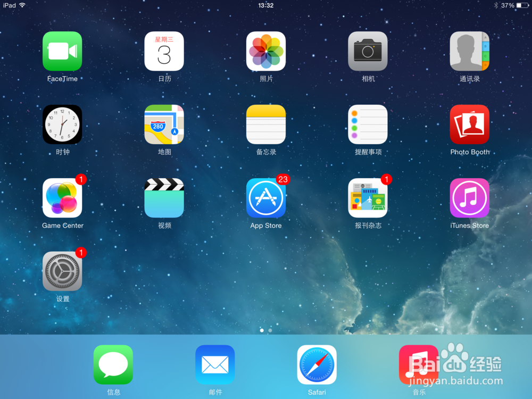Viewport: 532px width, 399px height.
Task: Launch the 地图 maps app
Action: coord(164,124)
